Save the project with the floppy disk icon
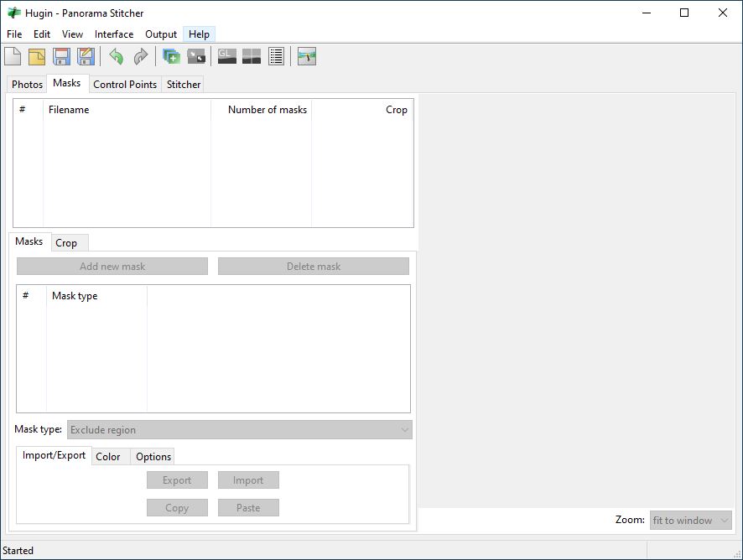Viewport: 743px width, 560px height. [x=61, y=56]
